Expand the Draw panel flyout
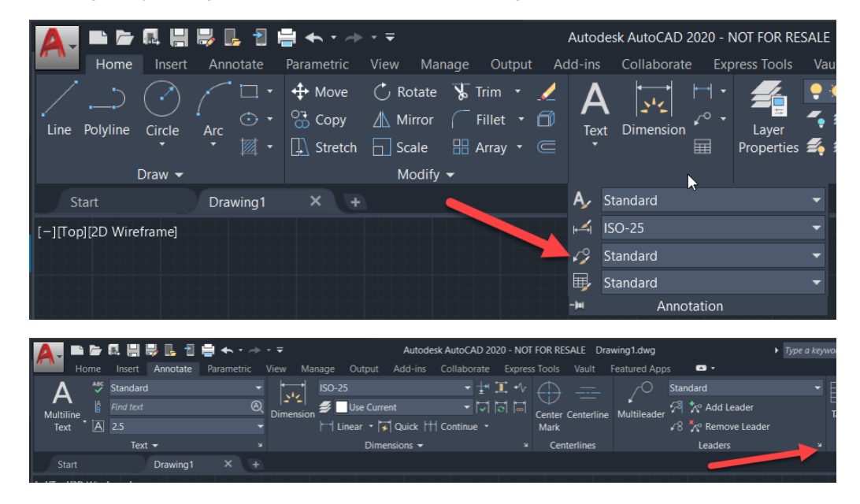 tap(160, 174)
